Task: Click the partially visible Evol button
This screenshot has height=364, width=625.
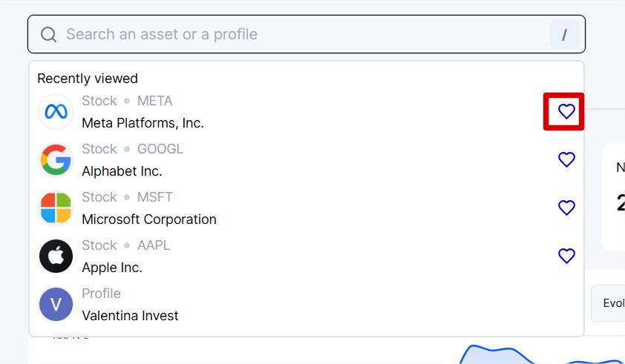Action: 608,303
